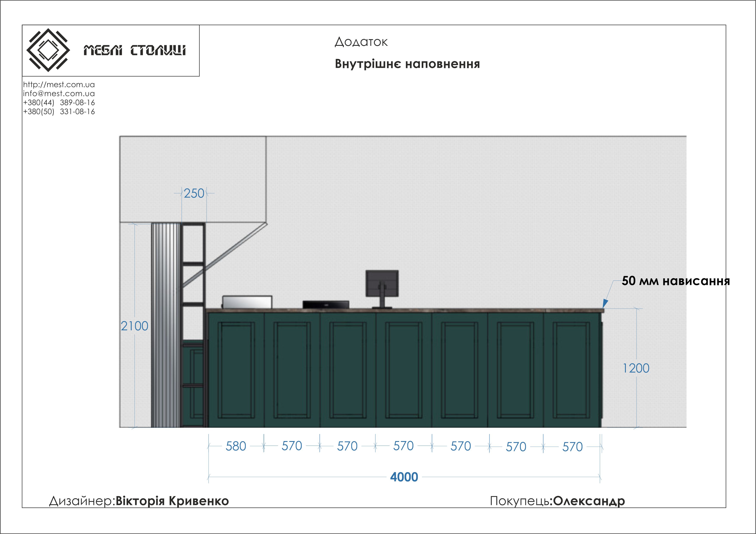
Task: Click the 'Внутрішнє наповнення' heading
Action: [x=407, y=64]
